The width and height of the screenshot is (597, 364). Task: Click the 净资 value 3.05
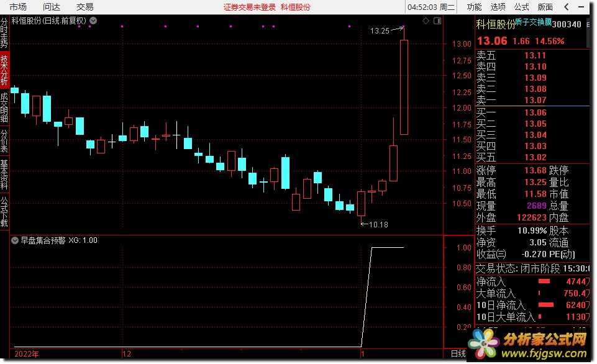tap(538, 242)
